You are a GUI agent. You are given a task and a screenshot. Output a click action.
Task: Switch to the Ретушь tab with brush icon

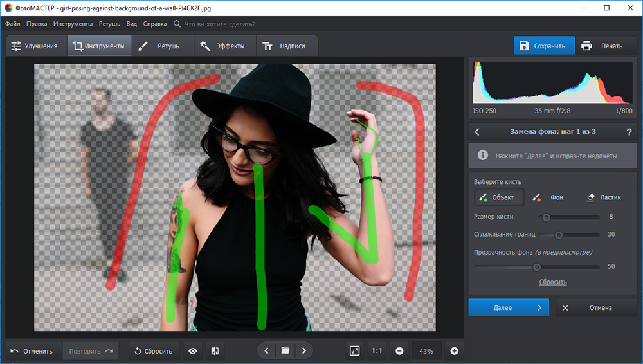[x=163, y=46]
